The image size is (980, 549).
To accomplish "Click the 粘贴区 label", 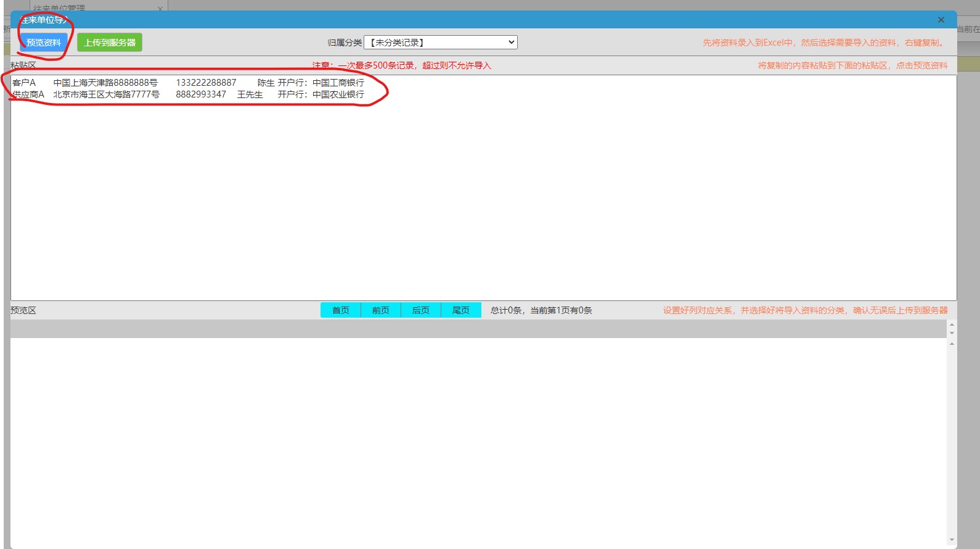I will [23, 65].
